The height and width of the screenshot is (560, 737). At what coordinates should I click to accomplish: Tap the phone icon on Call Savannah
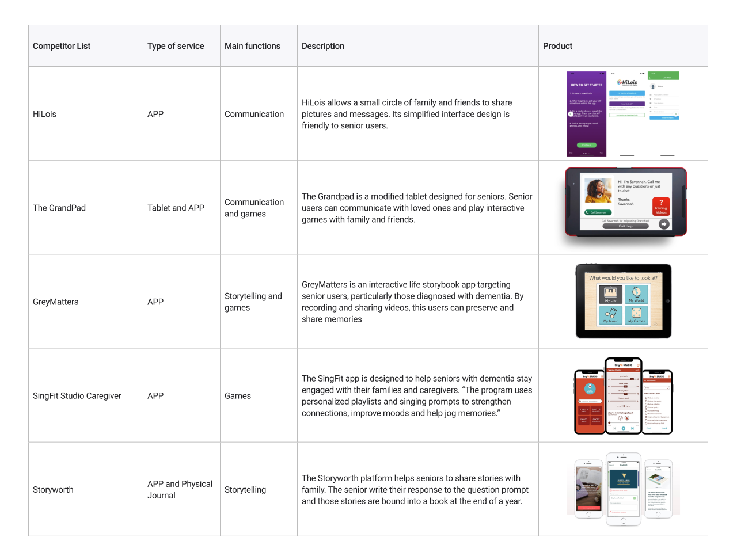tap(587, 212)
